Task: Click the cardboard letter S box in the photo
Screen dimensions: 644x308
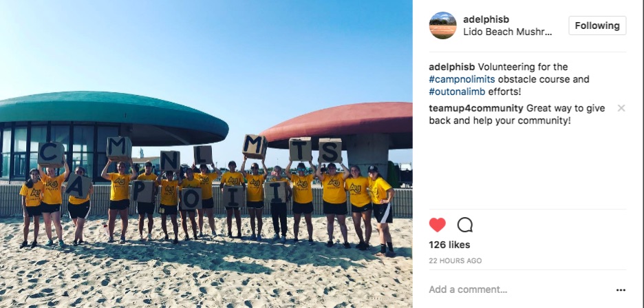Action: 330,150
